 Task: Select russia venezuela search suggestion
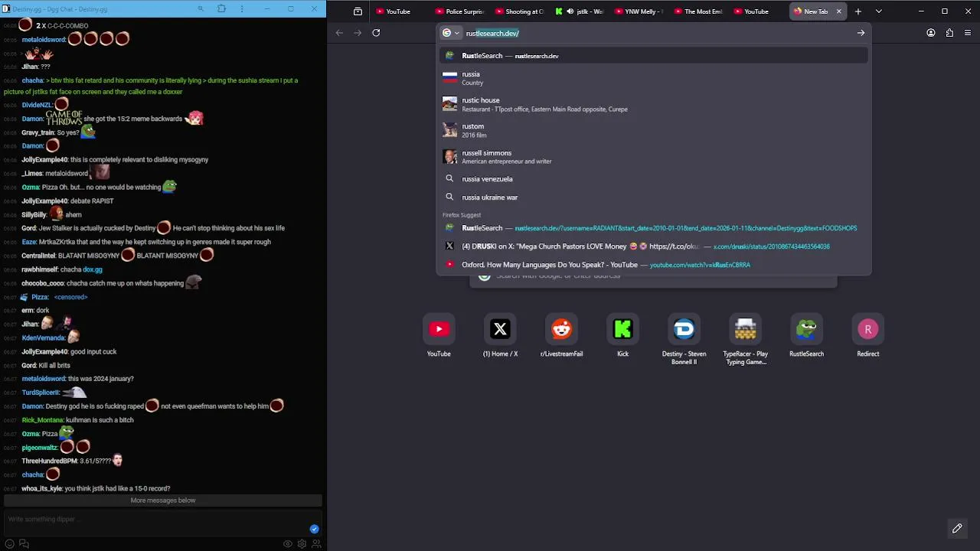pyautogui.click(x=654, y=179)
